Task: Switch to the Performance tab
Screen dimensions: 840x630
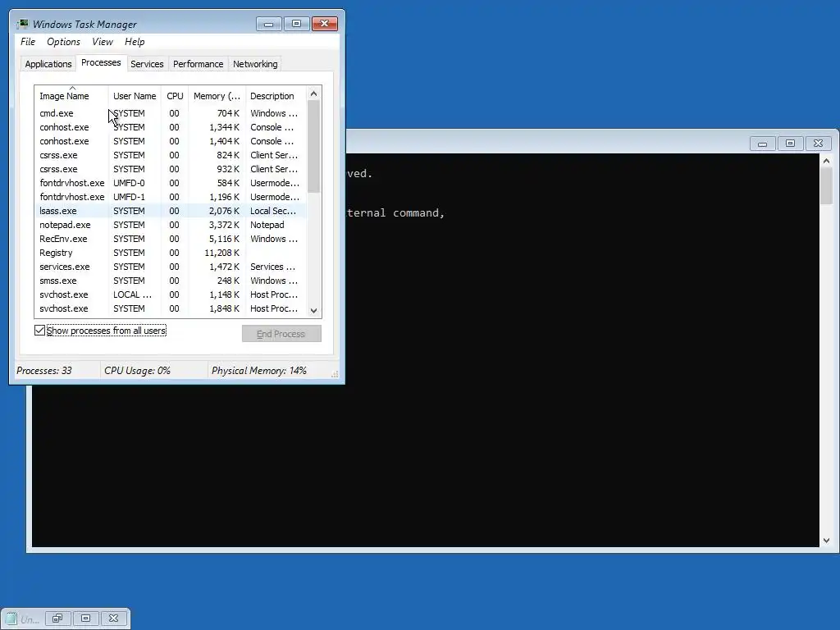Action: coord(199,64)
